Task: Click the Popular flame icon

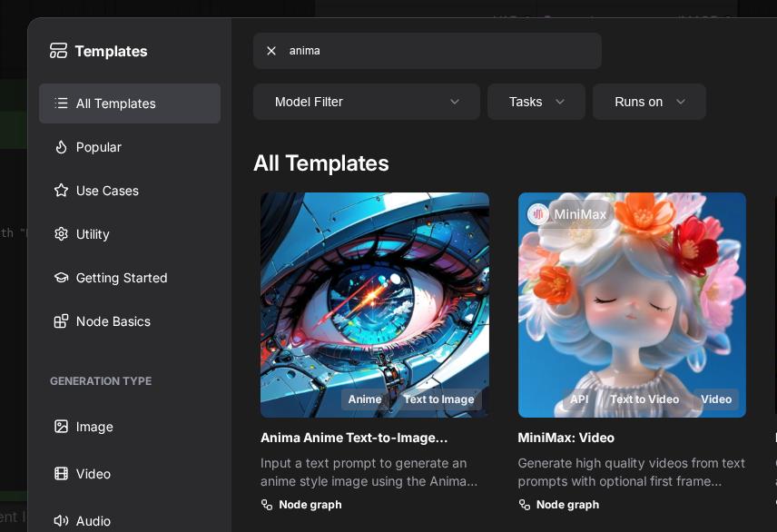Action: [x=61, y=147]
